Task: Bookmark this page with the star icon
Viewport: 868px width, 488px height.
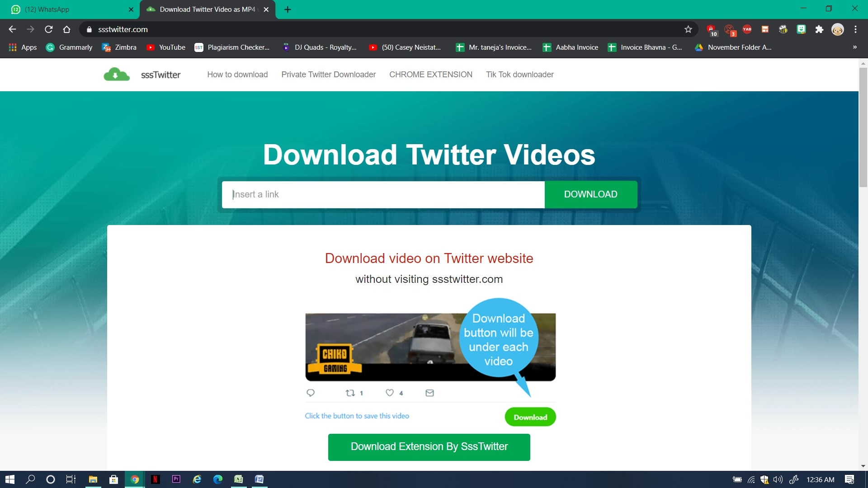Action: click(x=688, y=29)
